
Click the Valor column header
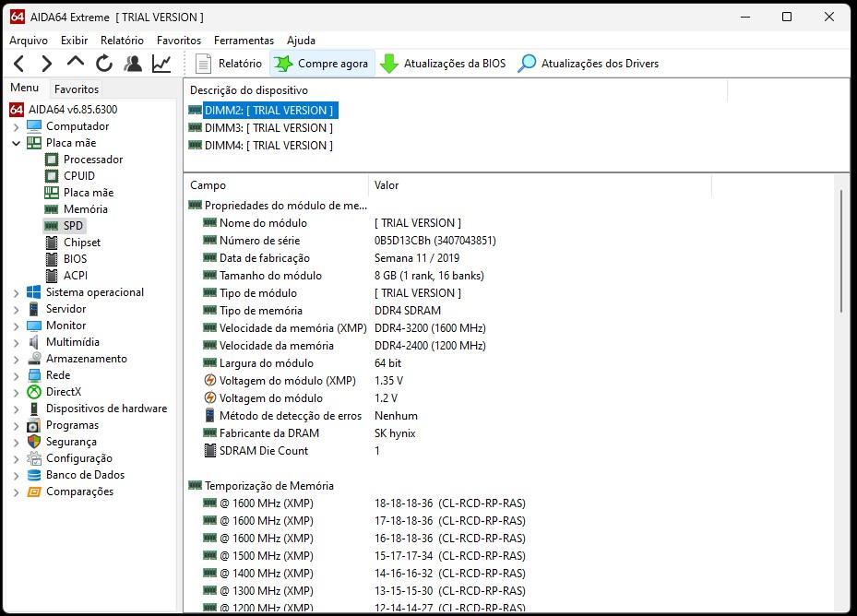pos(540,185)
